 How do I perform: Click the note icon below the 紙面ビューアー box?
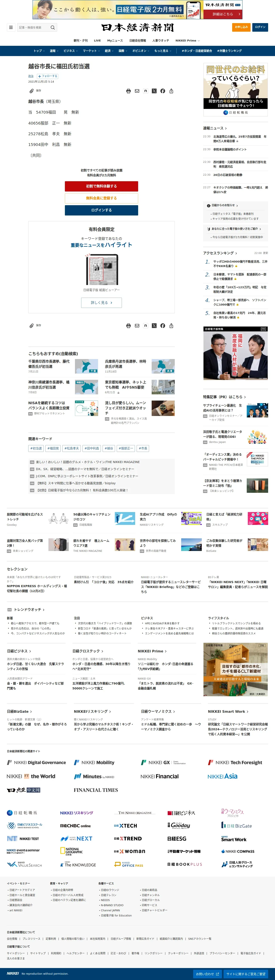click(x=145, y=326)
